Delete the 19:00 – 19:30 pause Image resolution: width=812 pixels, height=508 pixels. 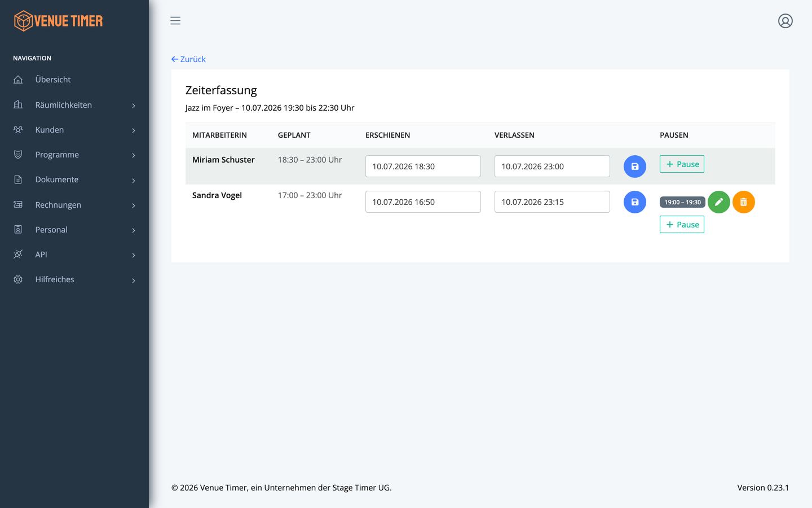744,202
